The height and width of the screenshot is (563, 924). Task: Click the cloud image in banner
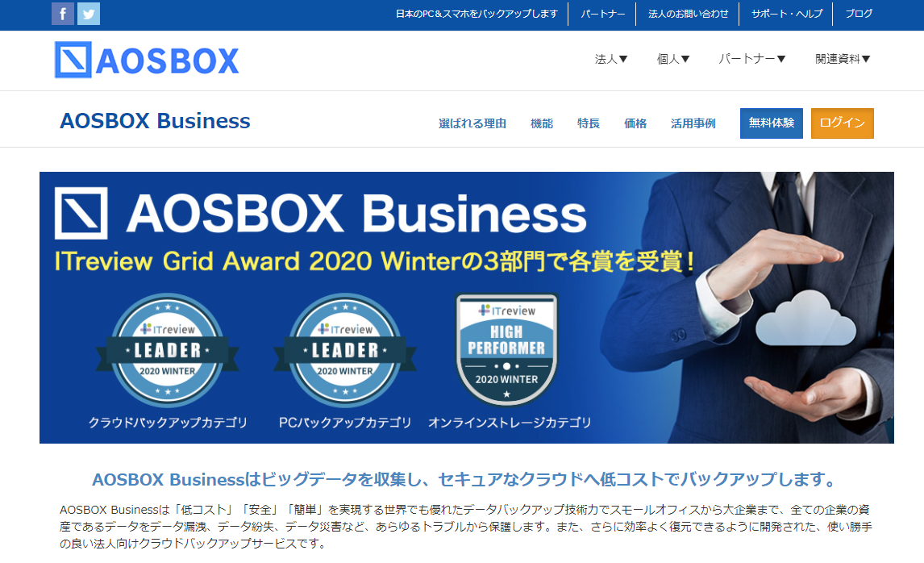[x=805, y=319]
